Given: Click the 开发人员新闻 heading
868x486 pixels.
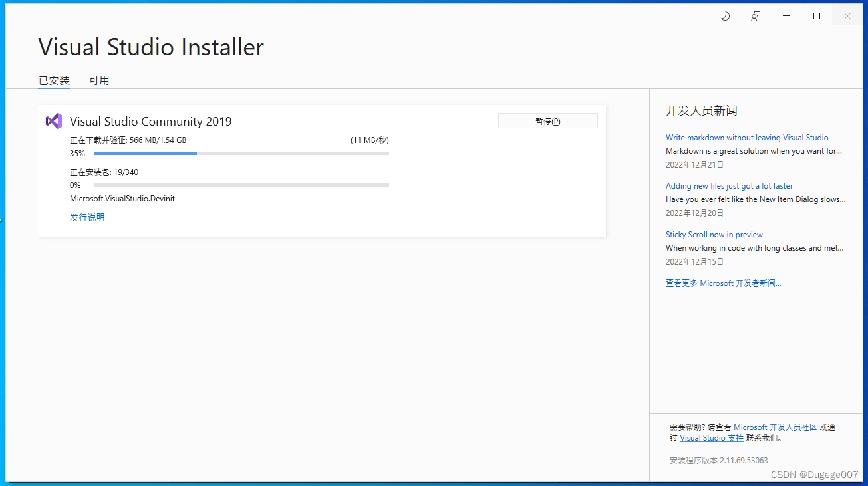Looking at the screenshot, I should 702,110.
